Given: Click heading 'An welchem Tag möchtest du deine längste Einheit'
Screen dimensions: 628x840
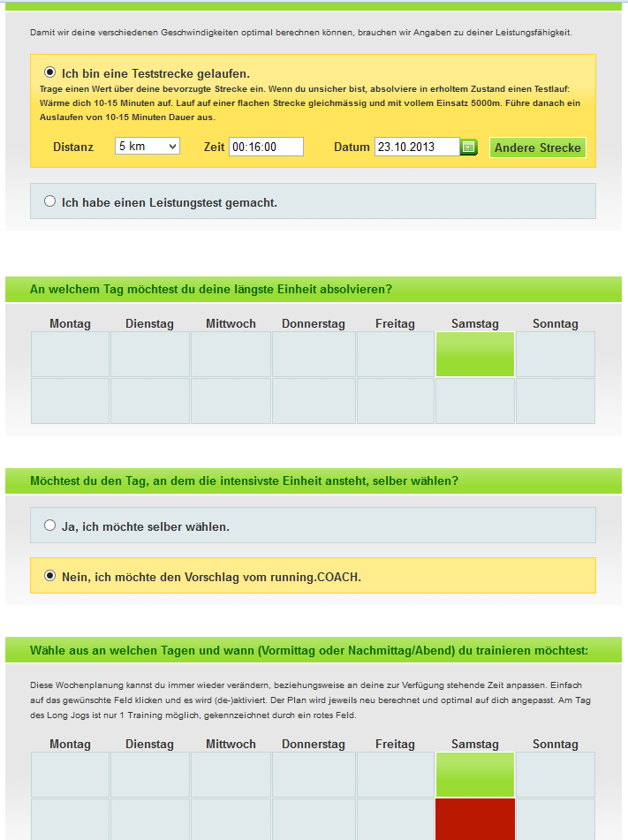Looking at the screenshot, I should click(211, 290).
